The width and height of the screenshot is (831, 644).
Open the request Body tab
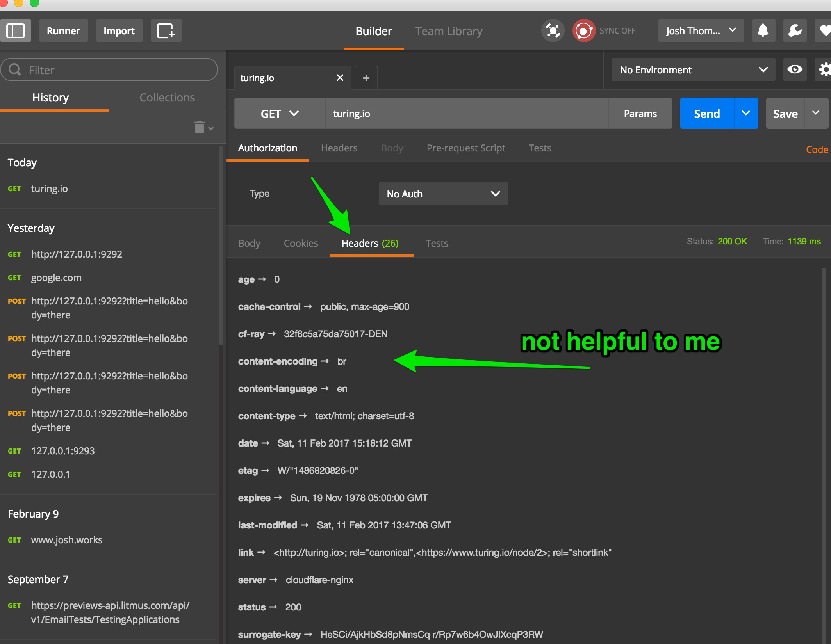(392, 148)
